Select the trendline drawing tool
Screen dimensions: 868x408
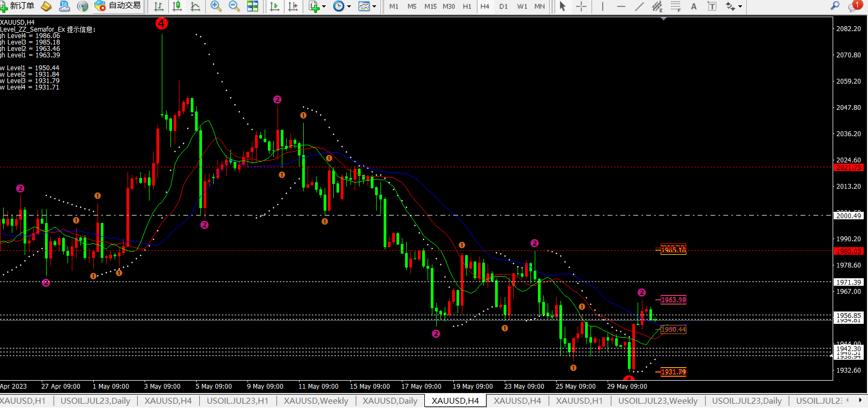[x=639, y=6]
